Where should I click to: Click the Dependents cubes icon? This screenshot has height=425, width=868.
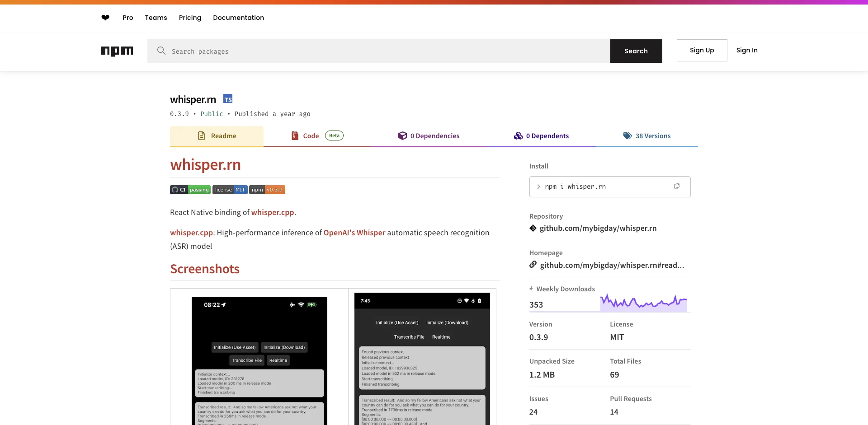pyautogui.click(x=518, y=136)
